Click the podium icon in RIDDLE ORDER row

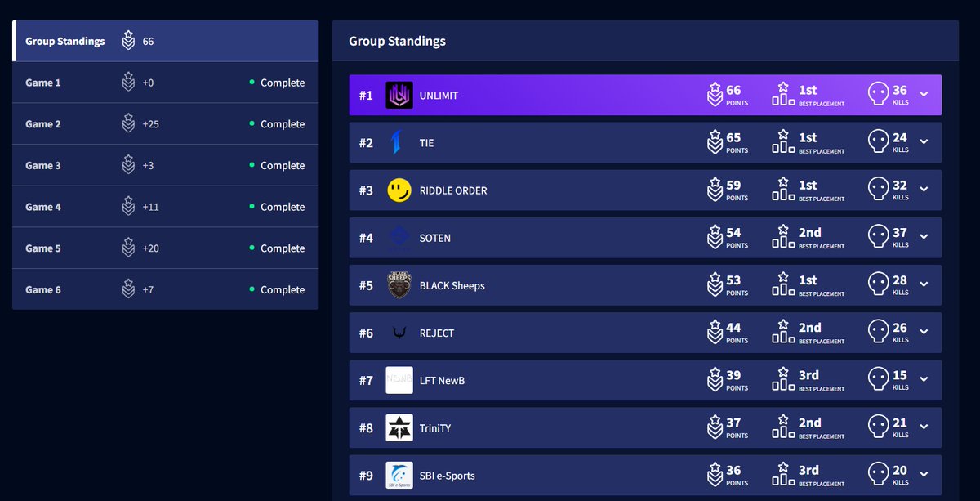click(x=783, y=190)
